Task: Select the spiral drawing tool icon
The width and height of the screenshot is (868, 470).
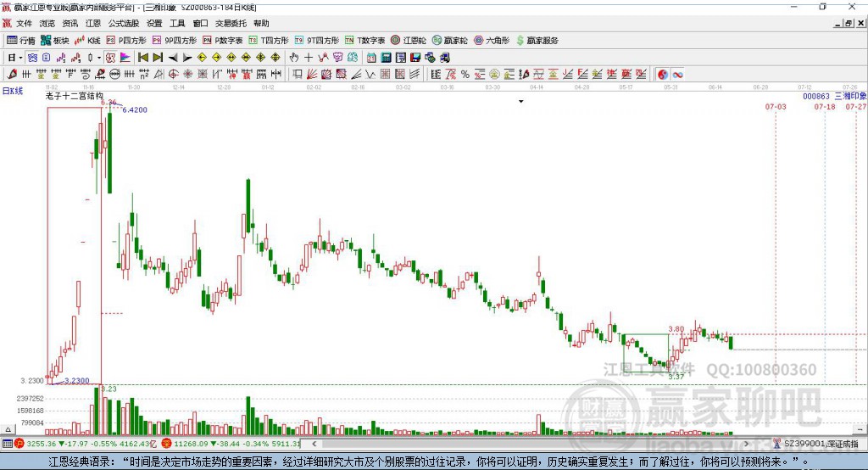Action: point(86,75)
